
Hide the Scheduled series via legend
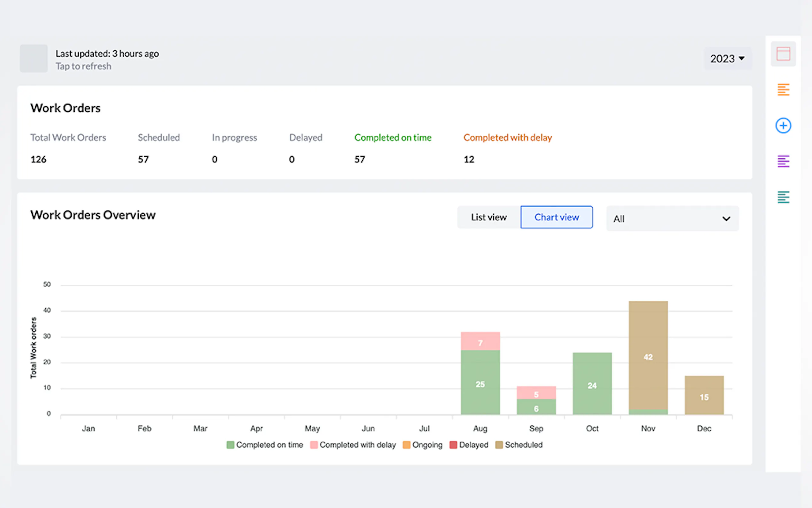(519, 445)
